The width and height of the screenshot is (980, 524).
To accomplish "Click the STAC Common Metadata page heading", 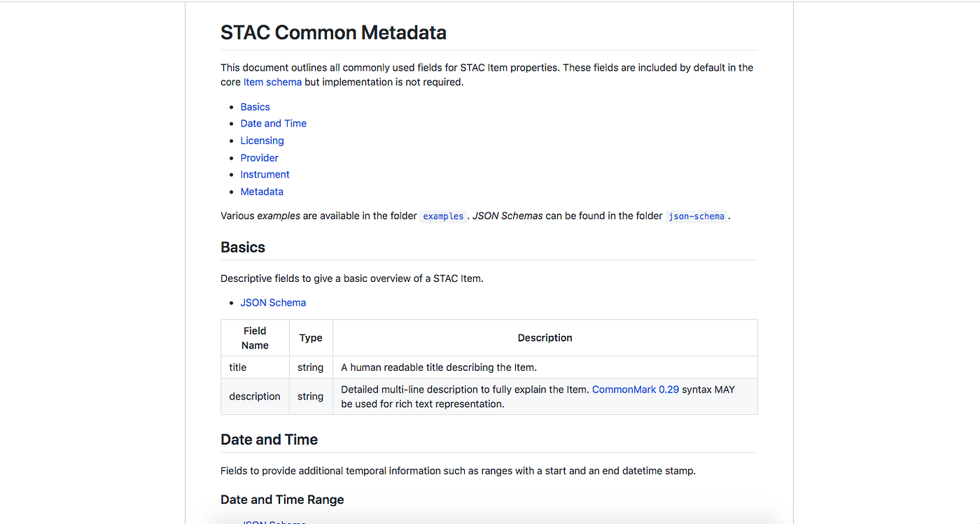I will tap(333, 32).
